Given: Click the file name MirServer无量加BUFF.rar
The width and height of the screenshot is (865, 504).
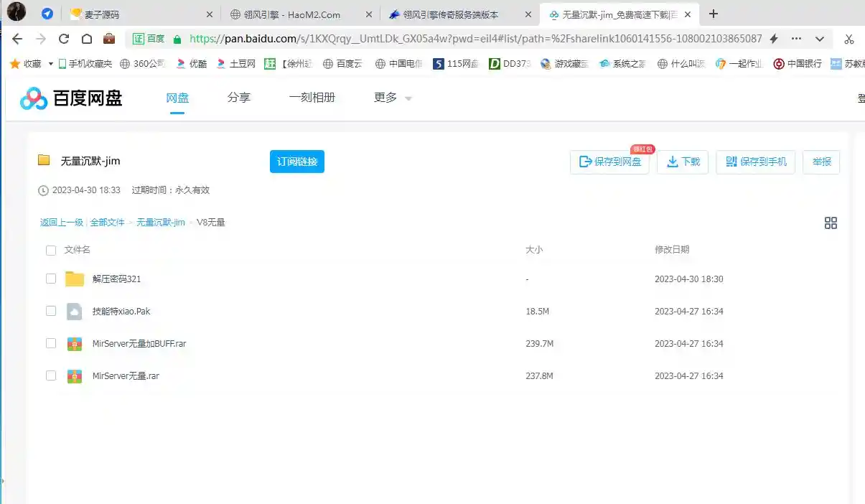Looking at the screenshot, I should coord(139,344).
